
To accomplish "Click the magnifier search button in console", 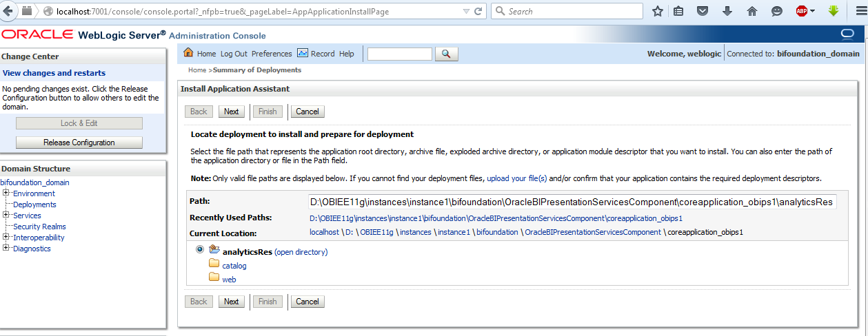I will click(447, 54).
